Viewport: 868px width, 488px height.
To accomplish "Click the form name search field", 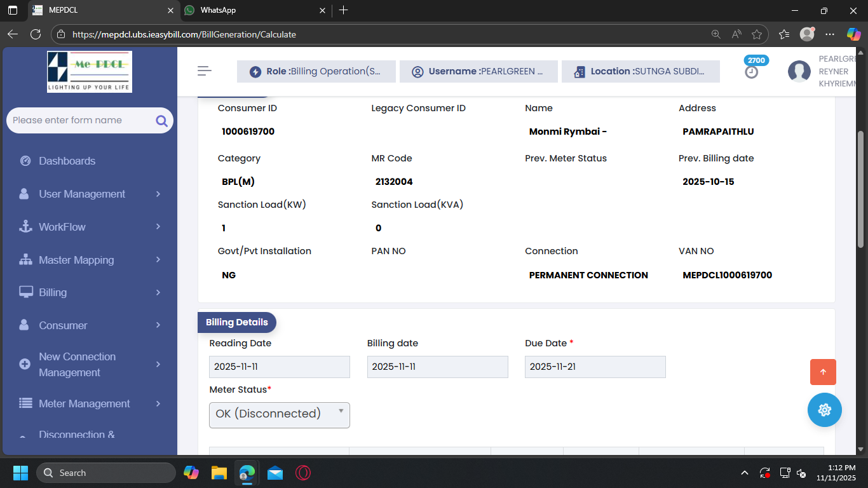I will 79,120.
